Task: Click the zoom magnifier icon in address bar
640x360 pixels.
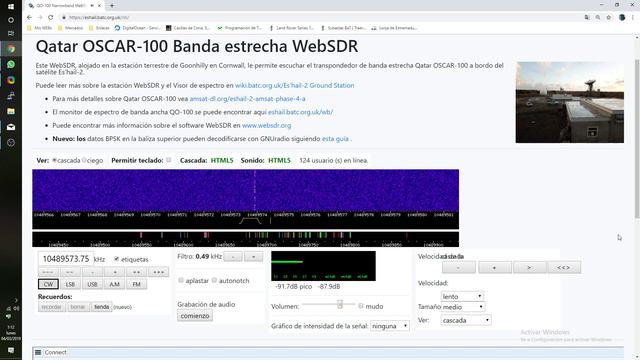Action: (x=598, y=17)
